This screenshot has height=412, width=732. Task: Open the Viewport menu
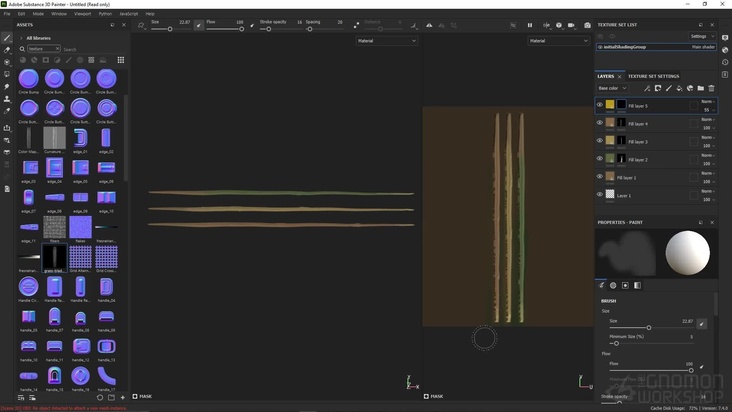(x=83, y=14)
